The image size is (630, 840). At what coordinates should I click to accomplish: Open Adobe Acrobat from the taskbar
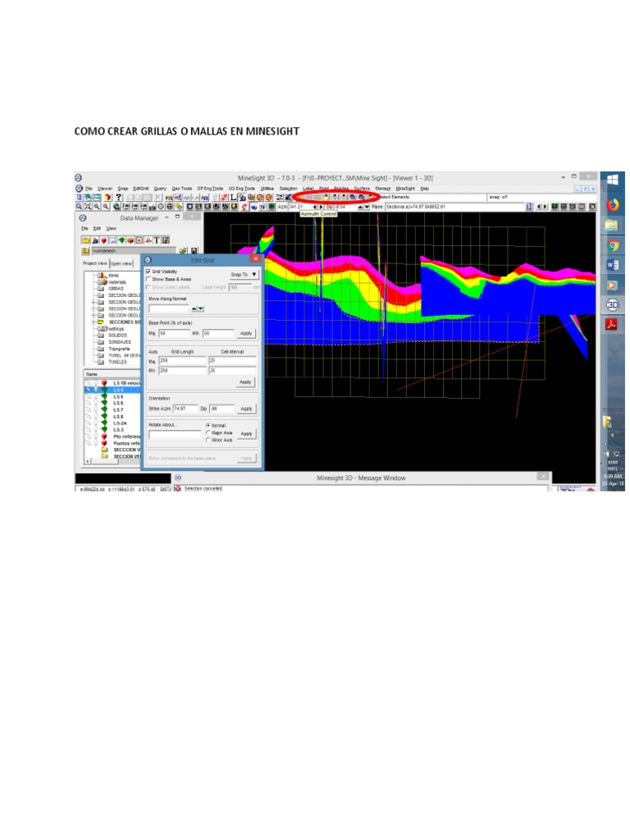pos(612,324)
